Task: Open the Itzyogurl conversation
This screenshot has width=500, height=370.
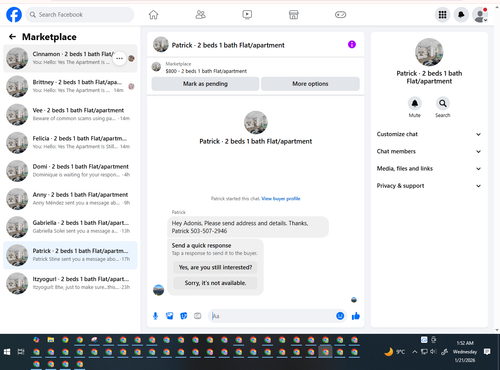Action: pyautogui.click(x=70, y=283)
